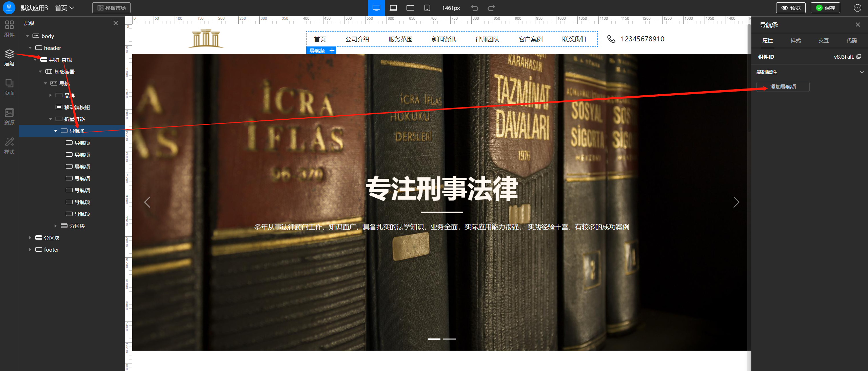Image resolution: width=868 pixels, height=371 pixels.
Task: Collapse the 基础属性 section
Action: click(x=862, y=72)
